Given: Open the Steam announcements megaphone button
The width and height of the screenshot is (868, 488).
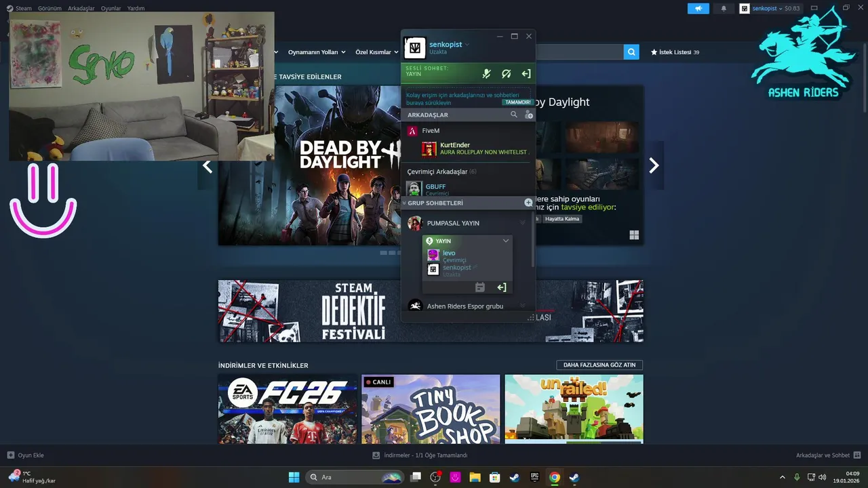Looking at the screenshot, I should point(698,8).
